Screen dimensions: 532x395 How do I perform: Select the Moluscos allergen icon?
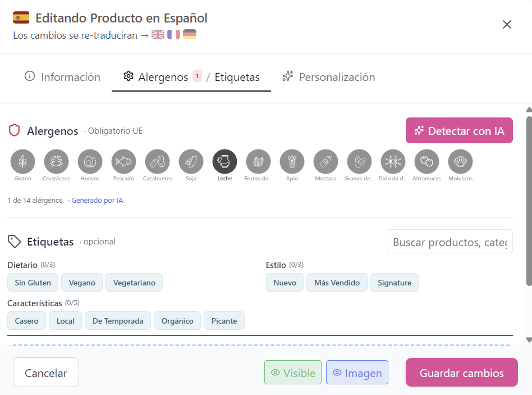coord(460,161)
